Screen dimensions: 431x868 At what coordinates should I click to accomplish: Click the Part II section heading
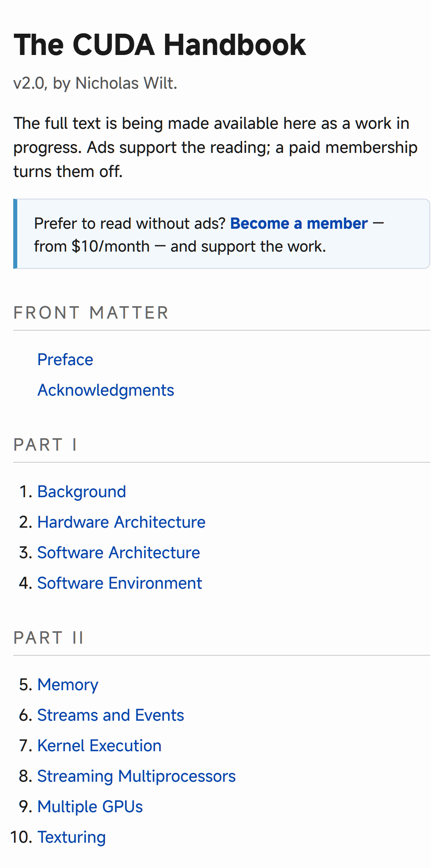click(49, 638)
